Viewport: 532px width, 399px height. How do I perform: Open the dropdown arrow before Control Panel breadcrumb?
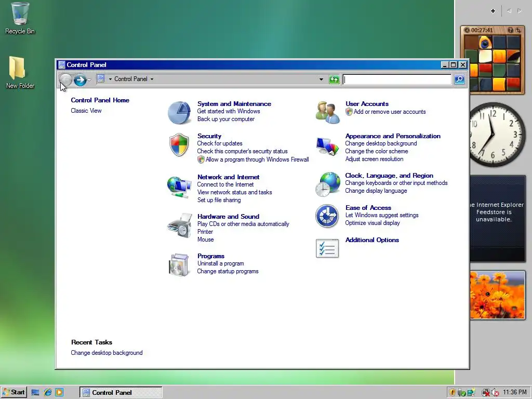(110, 79)
